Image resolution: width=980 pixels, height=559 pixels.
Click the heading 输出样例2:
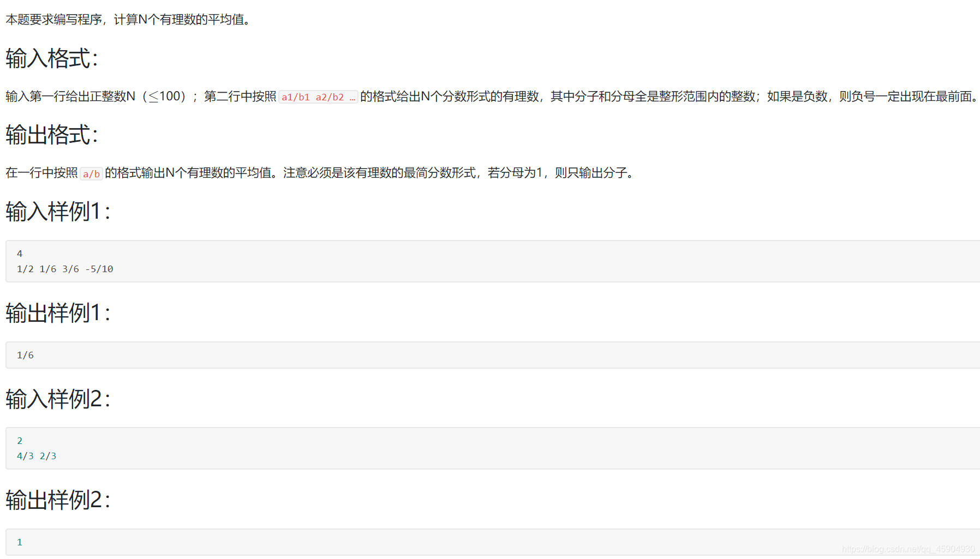58,500
